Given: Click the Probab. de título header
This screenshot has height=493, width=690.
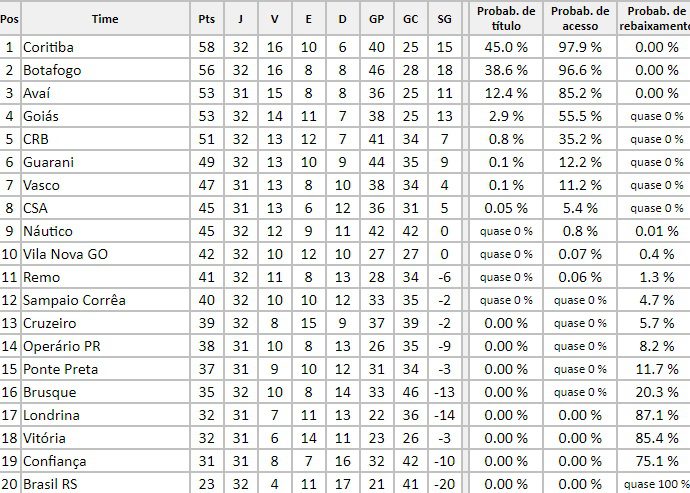Looking at the screenshot, I should (506, 18).
